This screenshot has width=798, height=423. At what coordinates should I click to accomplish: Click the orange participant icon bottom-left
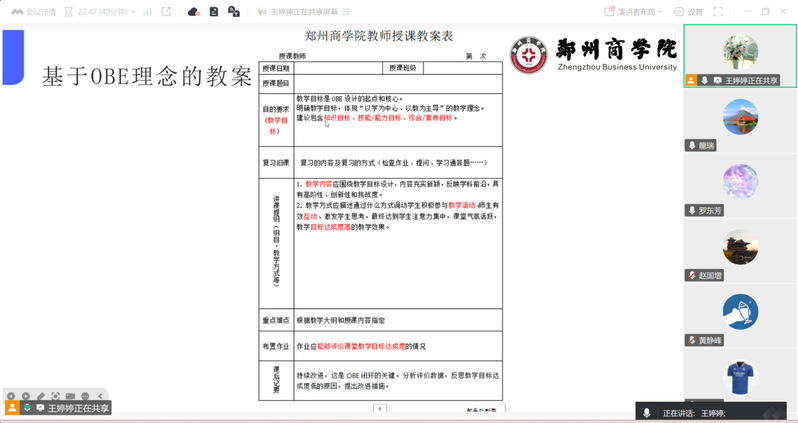(x=12, y=408)
